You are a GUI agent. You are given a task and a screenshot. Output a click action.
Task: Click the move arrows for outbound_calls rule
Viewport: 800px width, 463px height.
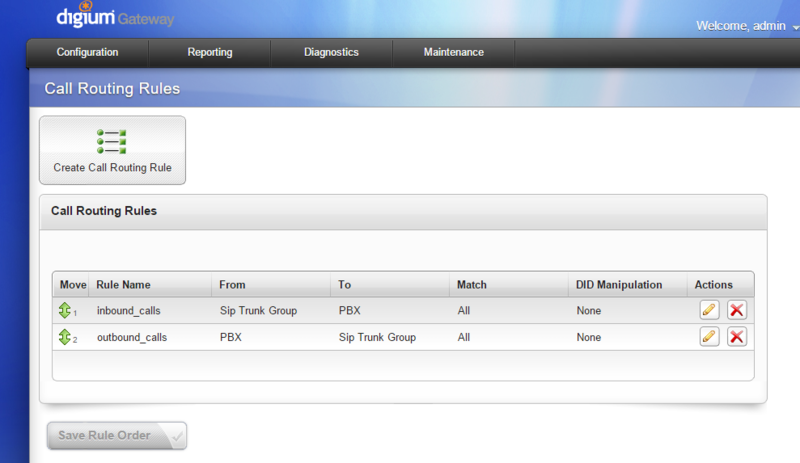pyautogui.click(x=66, y=338)
